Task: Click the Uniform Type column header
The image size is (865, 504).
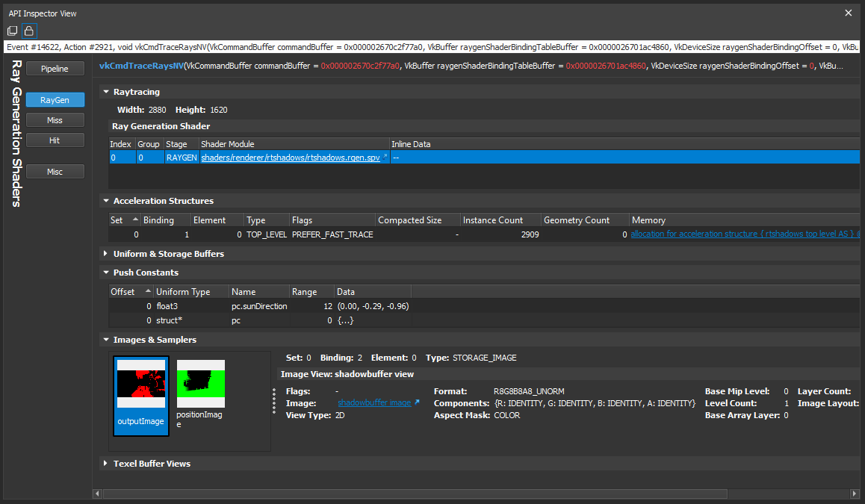Action: point(191,292)
